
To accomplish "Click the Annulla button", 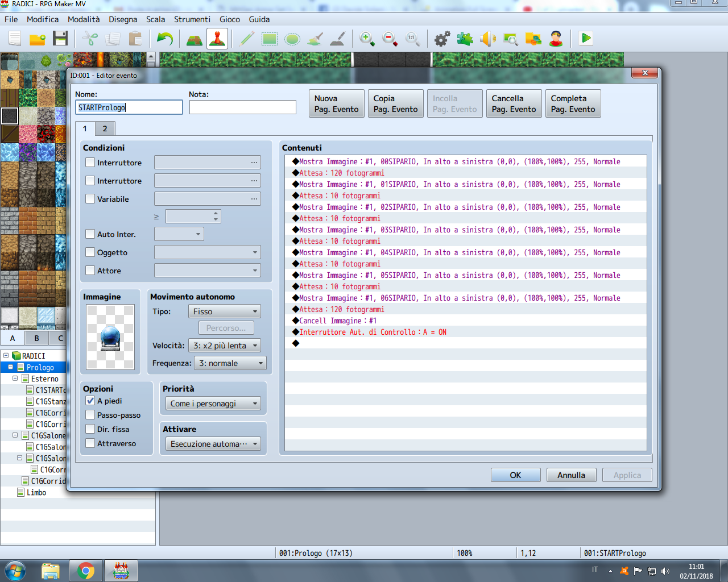I will (571, 475).
